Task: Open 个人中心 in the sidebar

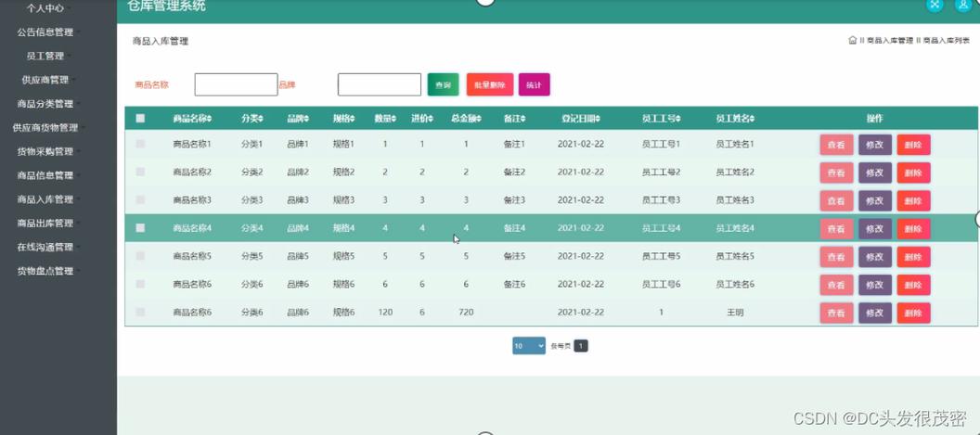Action: [45, 8]
